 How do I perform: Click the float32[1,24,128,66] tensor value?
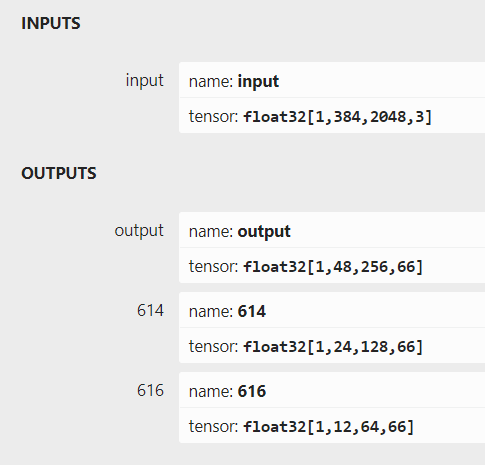point(333,347)
